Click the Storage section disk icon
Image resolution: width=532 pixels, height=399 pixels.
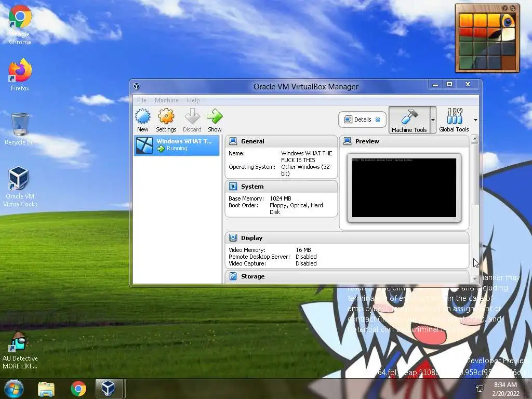(233, 276)
